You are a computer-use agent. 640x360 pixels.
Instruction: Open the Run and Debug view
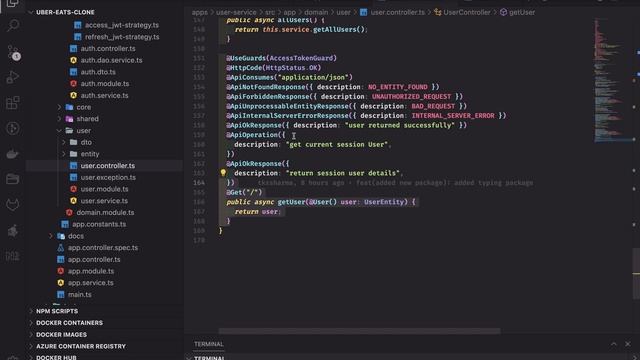(13, 77)
